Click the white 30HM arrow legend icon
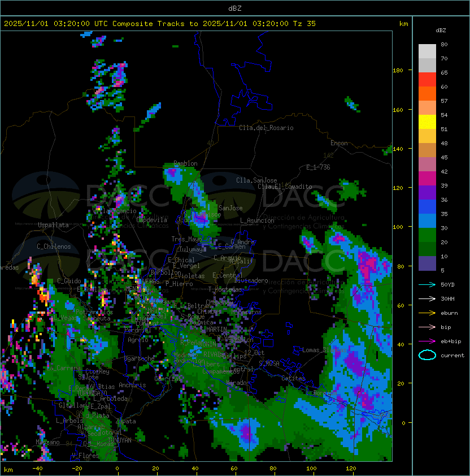The image size is (470, 476). pyautogui.click(x=427, y=299)
